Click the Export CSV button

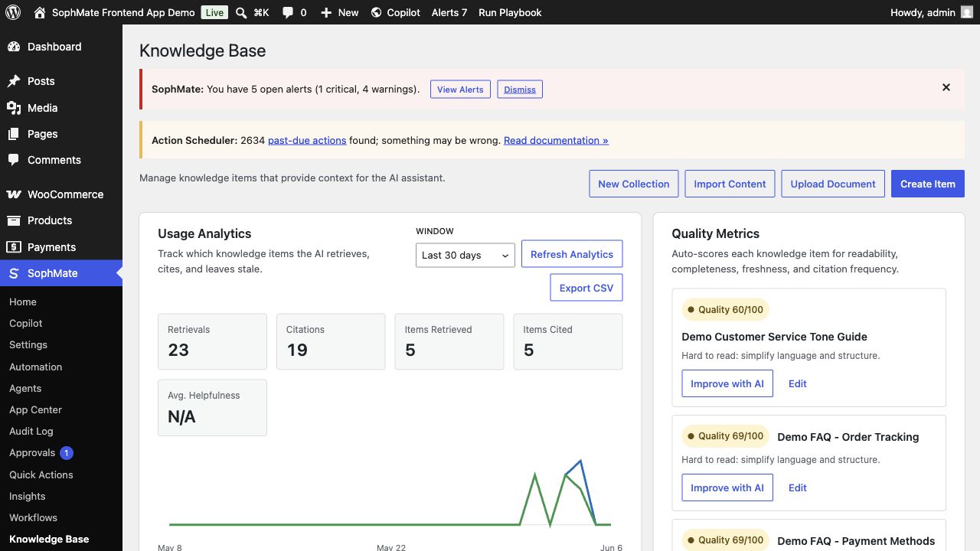(x=586, y=288)
